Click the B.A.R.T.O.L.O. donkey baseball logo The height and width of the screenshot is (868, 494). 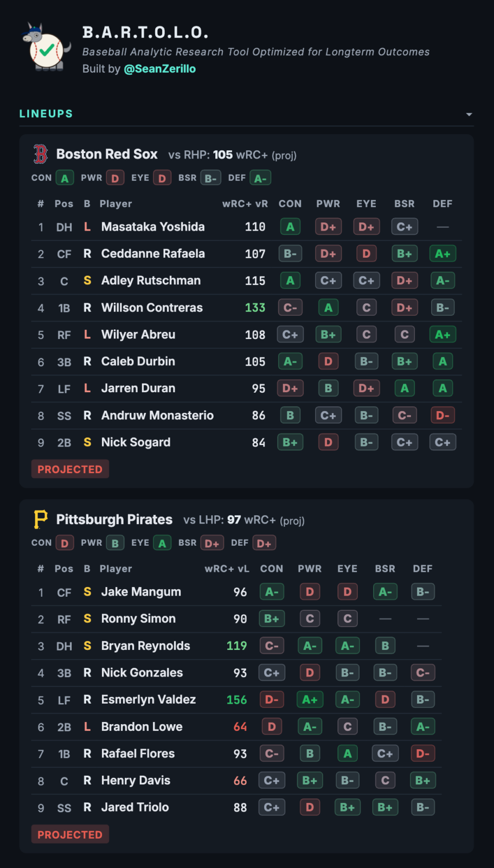[x=47, y=48]
